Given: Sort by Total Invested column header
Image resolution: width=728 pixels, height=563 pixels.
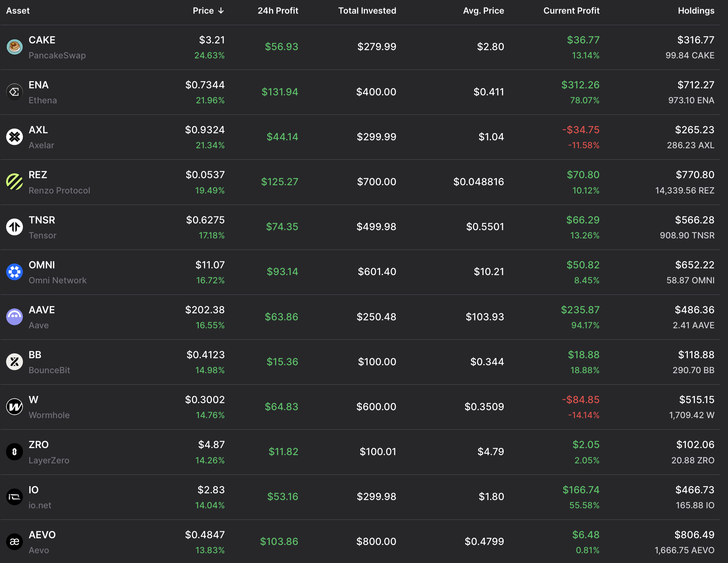Looking at the screenshot, I should (x=367, y=11).
